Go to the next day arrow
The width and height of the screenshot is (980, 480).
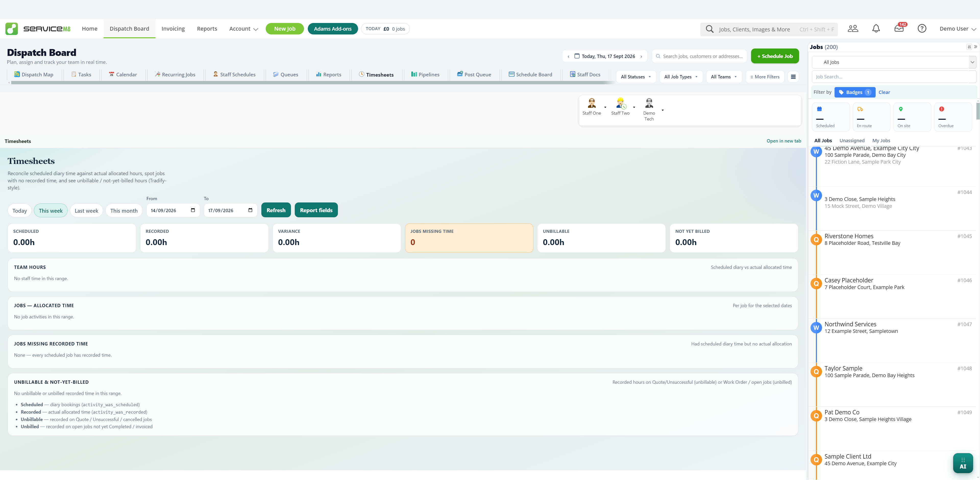(x=641, y=56)
